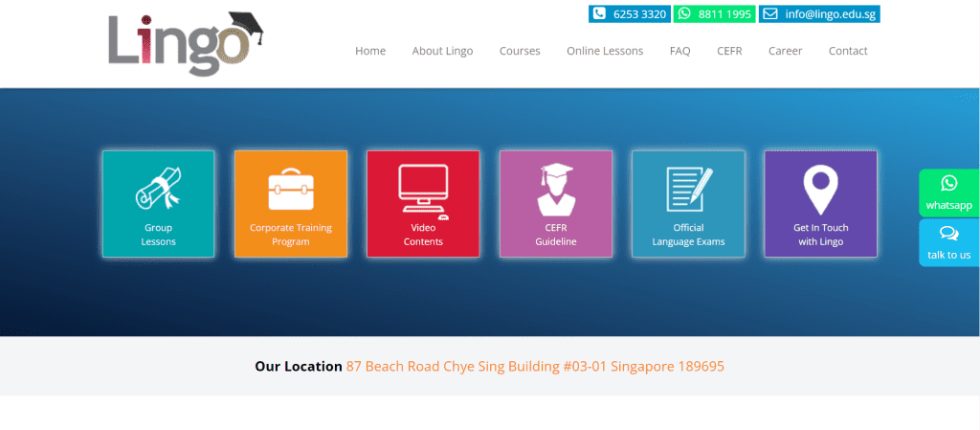Go to the Career page
The height and width of the screenshot is (430, 980).
[x=786, y=52]
